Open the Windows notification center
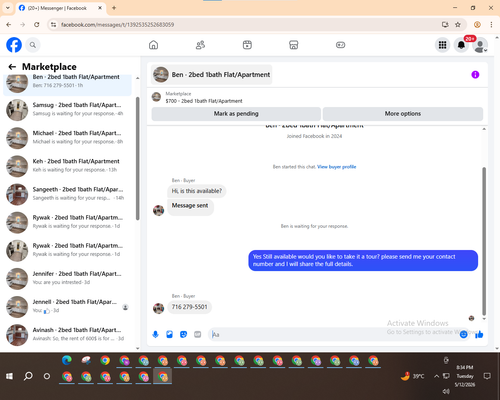 [487, 376]
